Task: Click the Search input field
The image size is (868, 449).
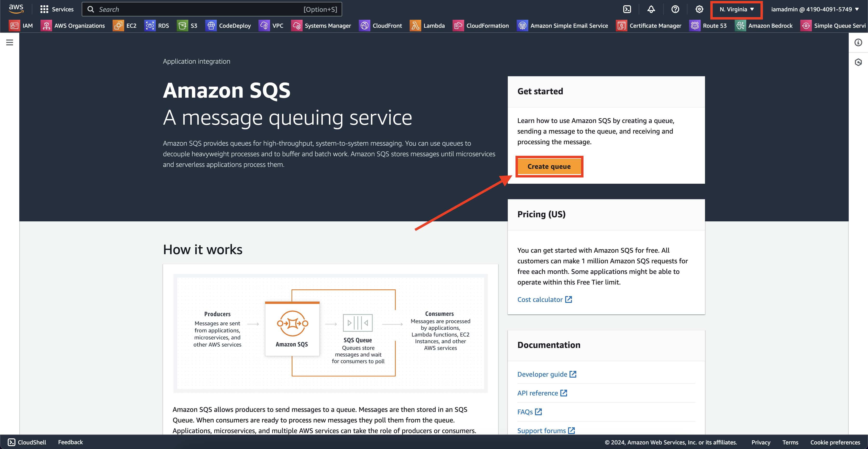Action: (x=212, y=9)
